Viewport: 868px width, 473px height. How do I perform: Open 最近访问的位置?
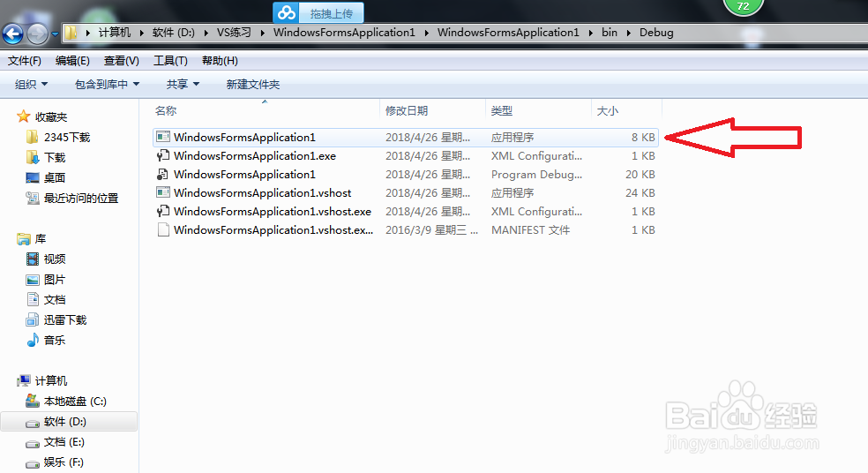tap(72, 199)
